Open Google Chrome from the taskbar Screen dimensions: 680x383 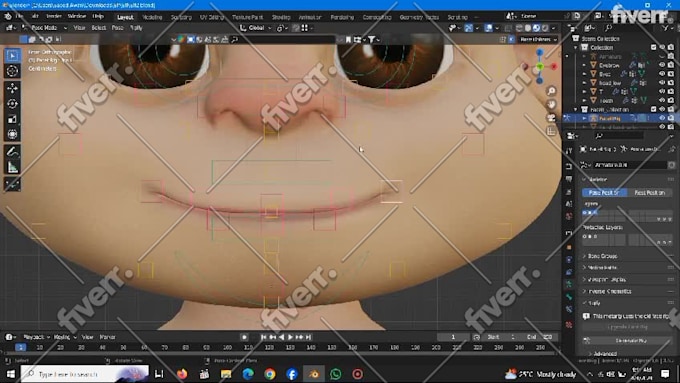click(270, 373)
